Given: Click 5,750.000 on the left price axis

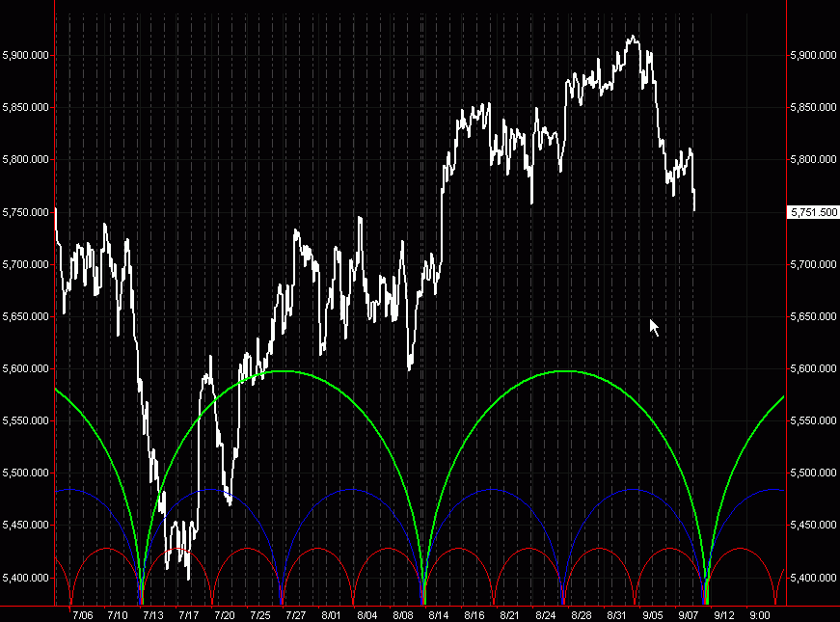Looking at the screenshot, I should point(25,213).
